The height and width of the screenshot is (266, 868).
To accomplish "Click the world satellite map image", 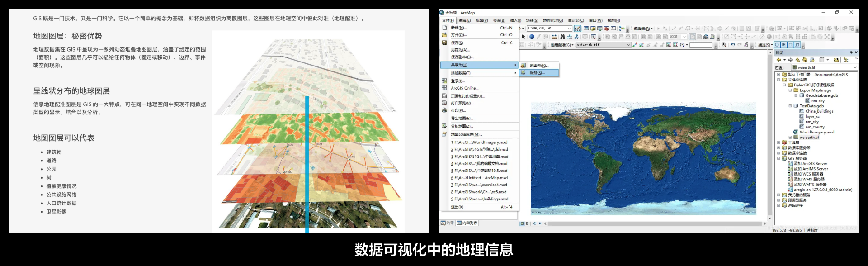I will 643,158.
